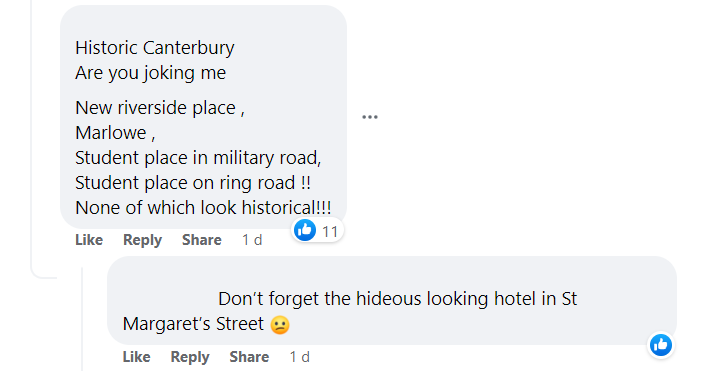Click the 'Margaret's Street' text in the reply
This screenshot has height=371, width=724.
pos(193,323)
